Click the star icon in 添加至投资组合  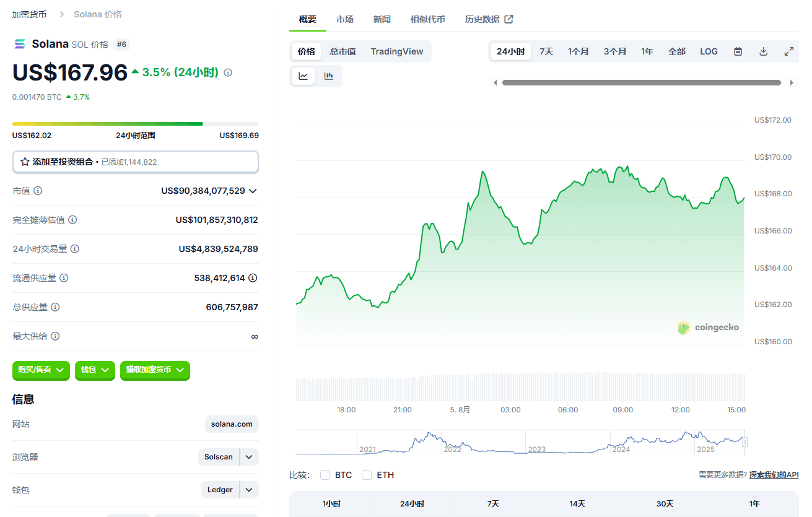click(25, 162)
